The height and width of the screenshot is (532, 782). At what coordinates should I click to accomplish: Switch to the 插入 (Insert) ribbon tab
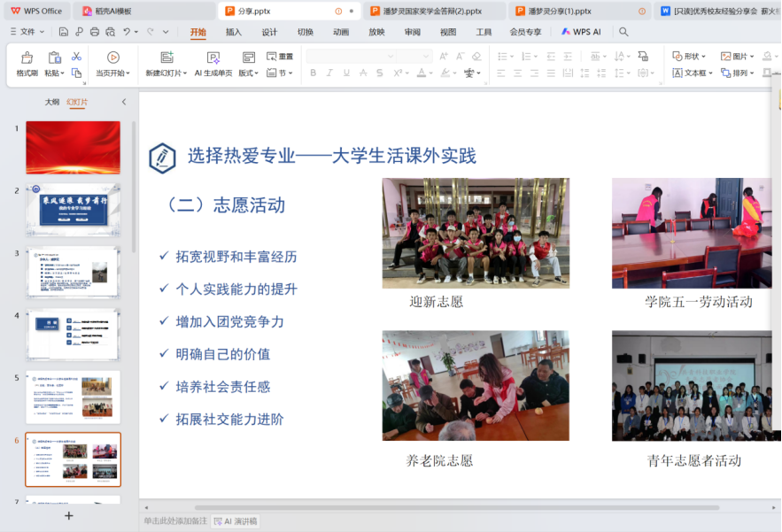234,32
